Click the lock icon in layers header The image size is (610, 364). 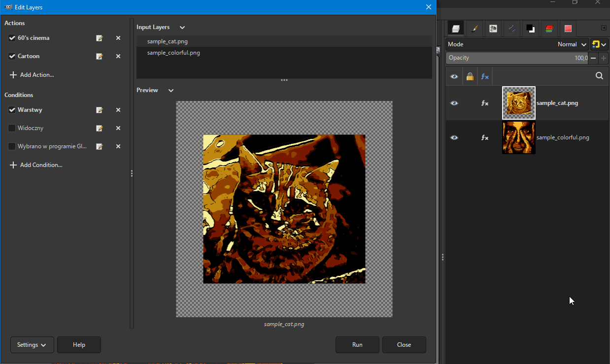coord(470,76)
